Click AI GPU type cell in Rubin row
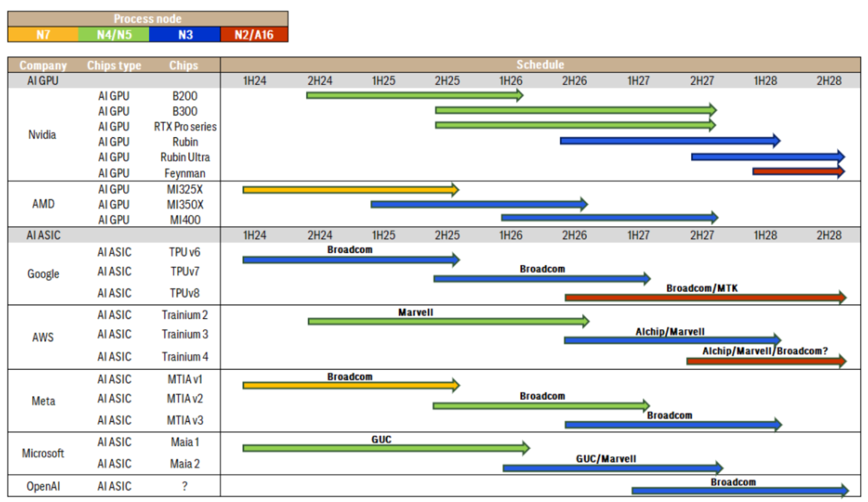868x502 pixels. (114, 142)
